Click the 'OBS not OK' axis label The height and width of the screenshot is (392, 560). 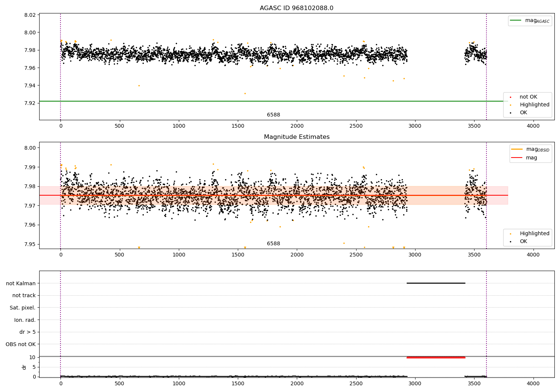coord(21,344)
